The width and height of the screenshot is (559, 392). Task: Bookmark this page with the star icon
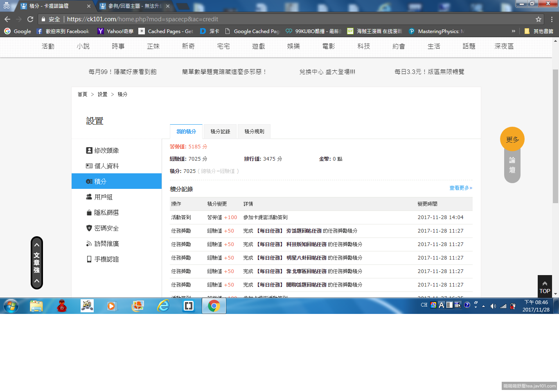tap(539, 19)
